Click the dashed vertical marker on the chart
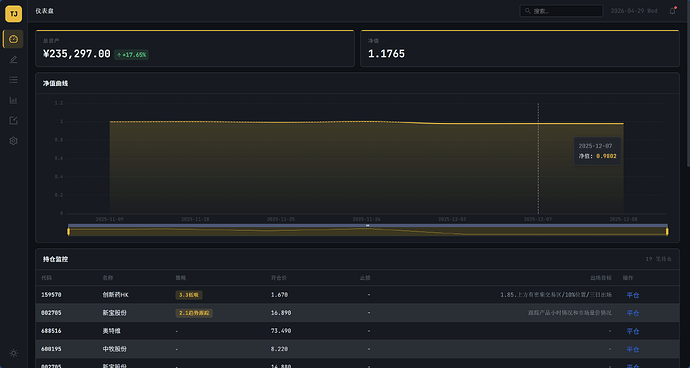 (x=538, y=158)
